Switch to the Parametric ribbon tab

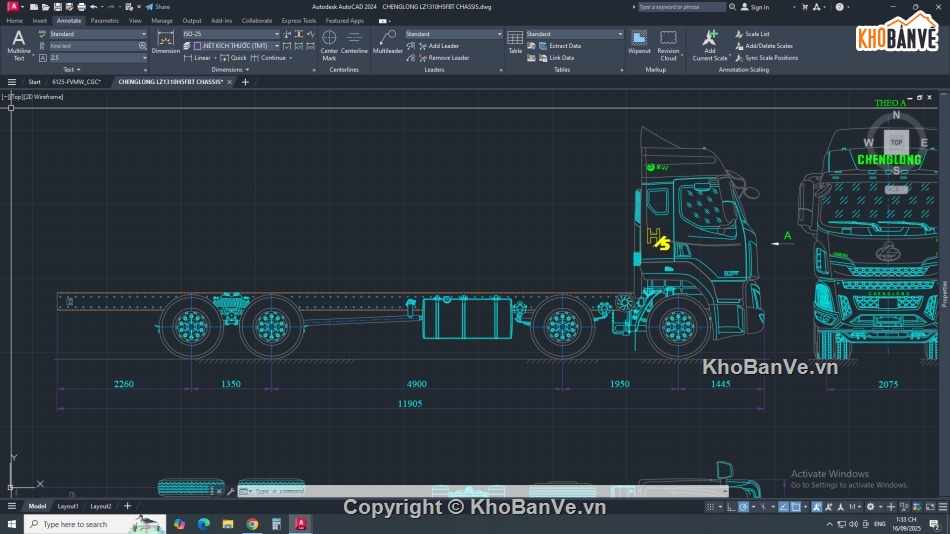click(105, 21)
